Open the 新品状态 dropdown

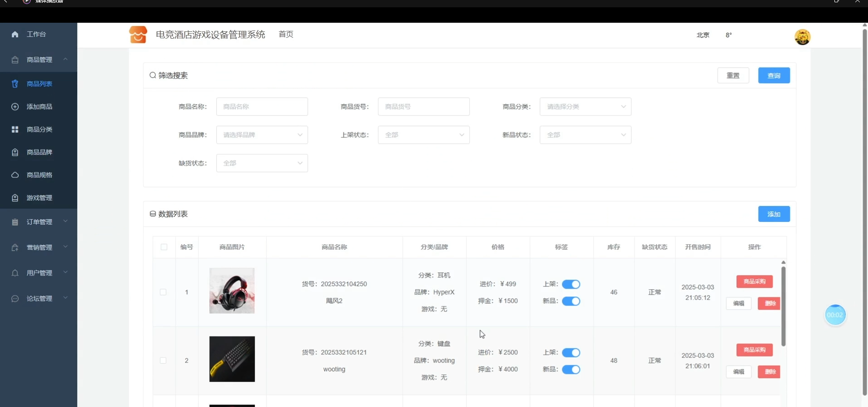coord(585,135)
